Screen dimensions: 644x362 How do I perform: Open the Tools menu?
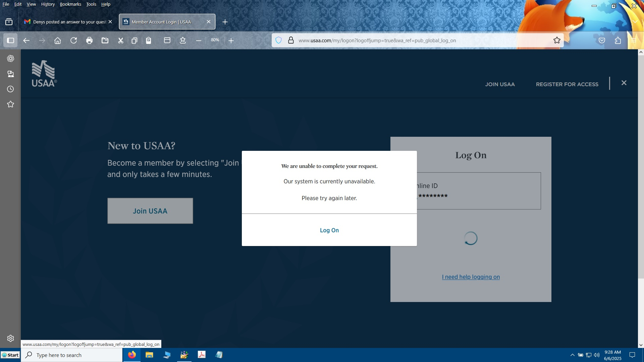tap(91, 4)
